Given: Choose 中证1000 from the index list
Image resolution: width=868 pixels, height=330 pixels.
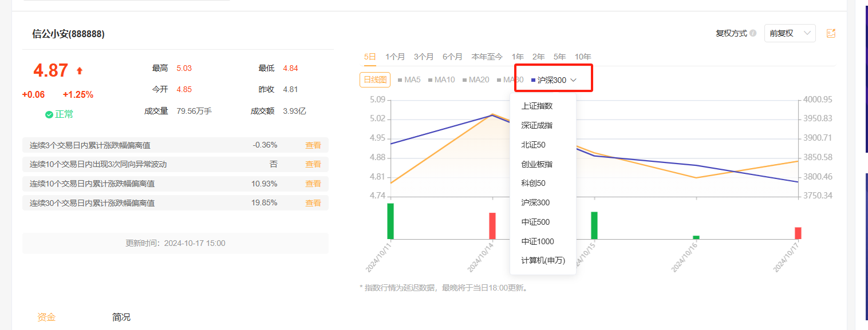Looking at the screenshot, I should pos(543,241).
